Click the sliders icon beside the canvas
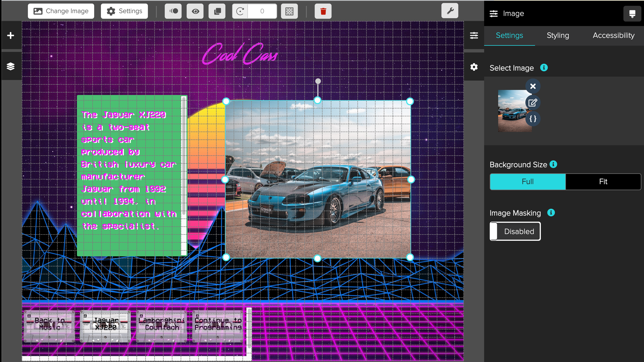Screen dimensions: 644x362 coord(474,35)
